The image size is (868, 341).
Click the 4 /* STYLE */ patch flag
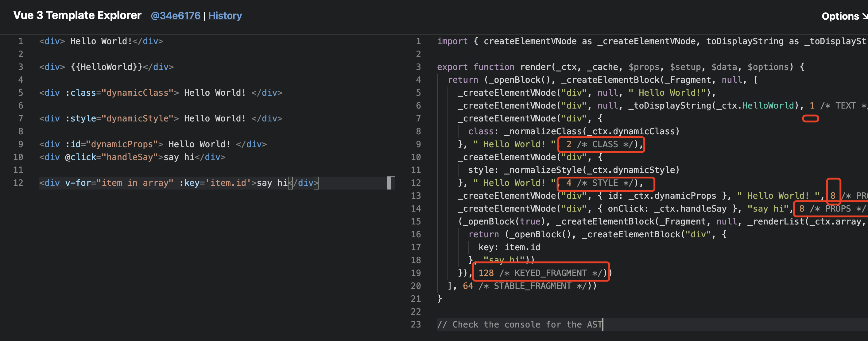[x=601, y=183]
